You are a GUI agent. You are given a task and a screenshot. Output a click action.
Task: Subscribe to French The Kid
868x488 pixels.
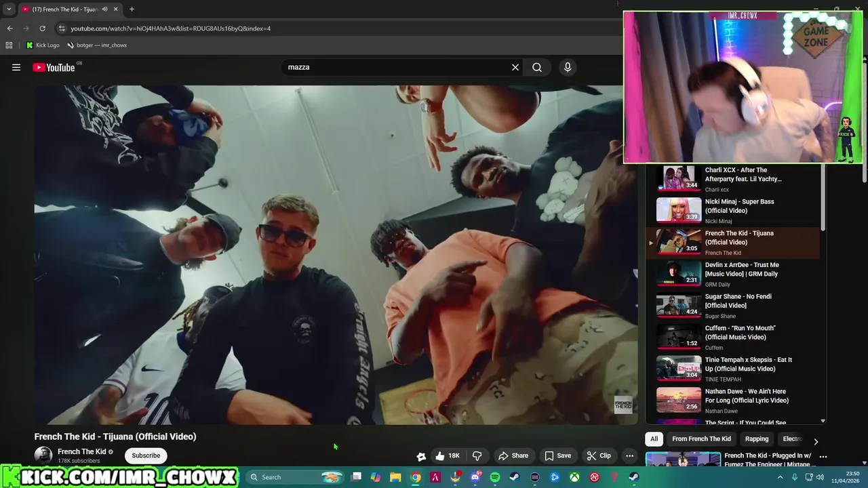click(146, 455)
